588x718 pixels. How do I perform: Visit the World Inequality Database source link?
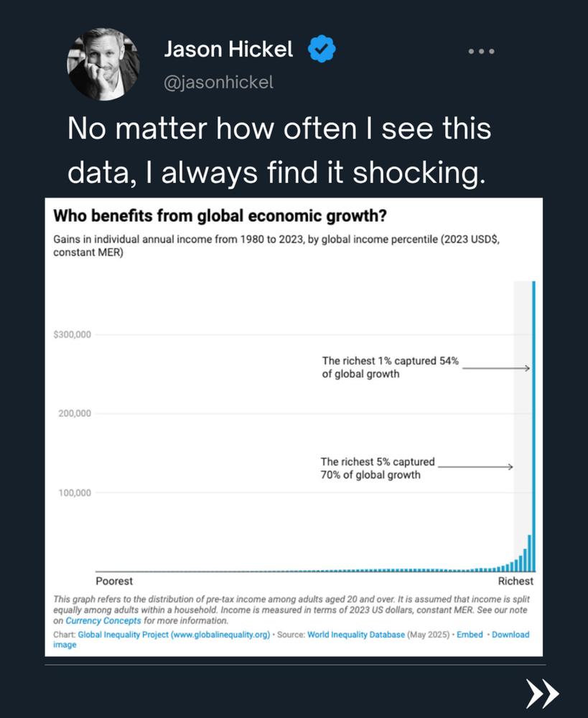(356, 635)
